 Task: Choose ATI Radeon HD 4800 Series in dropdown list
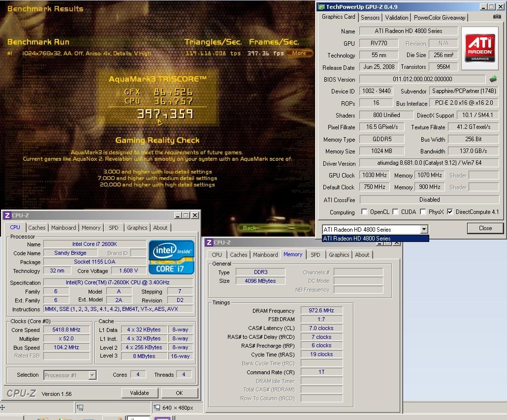pos(376,239)
